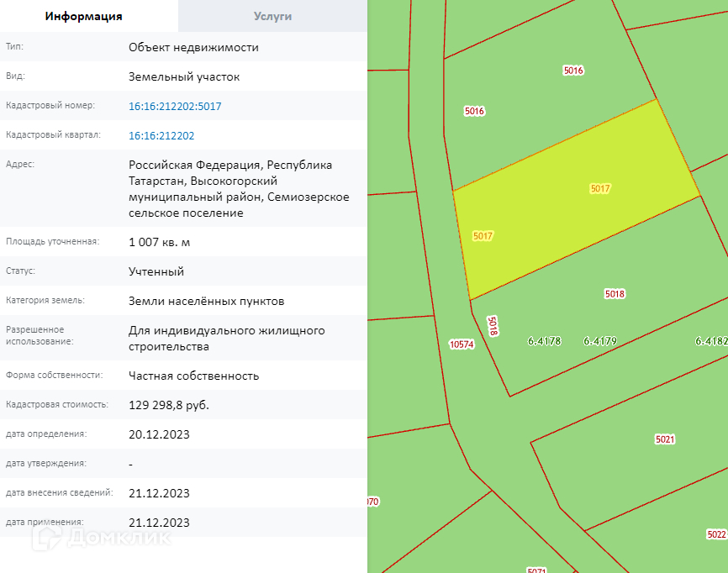The height and width of the screenshot is (573, 728).
Task: Select the status value Учтенный
Action: point(156,271)
